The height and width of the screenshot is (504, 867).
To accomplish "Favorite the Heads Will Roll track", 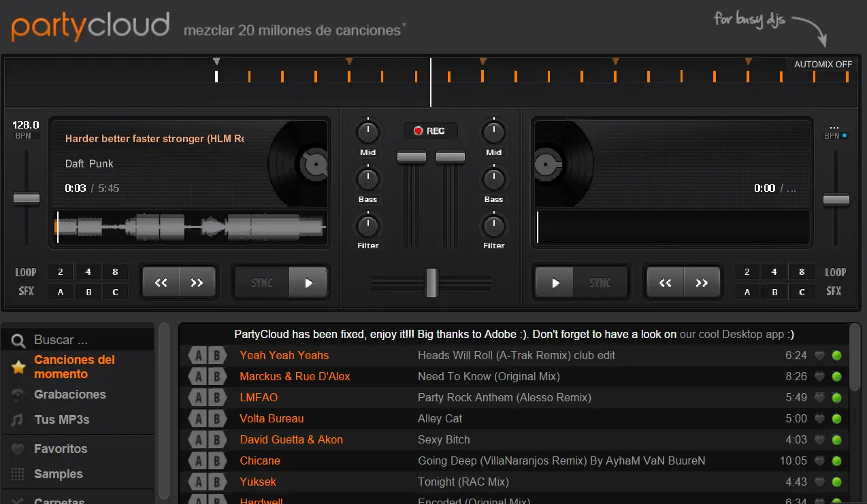I will [x=820, y=355].
